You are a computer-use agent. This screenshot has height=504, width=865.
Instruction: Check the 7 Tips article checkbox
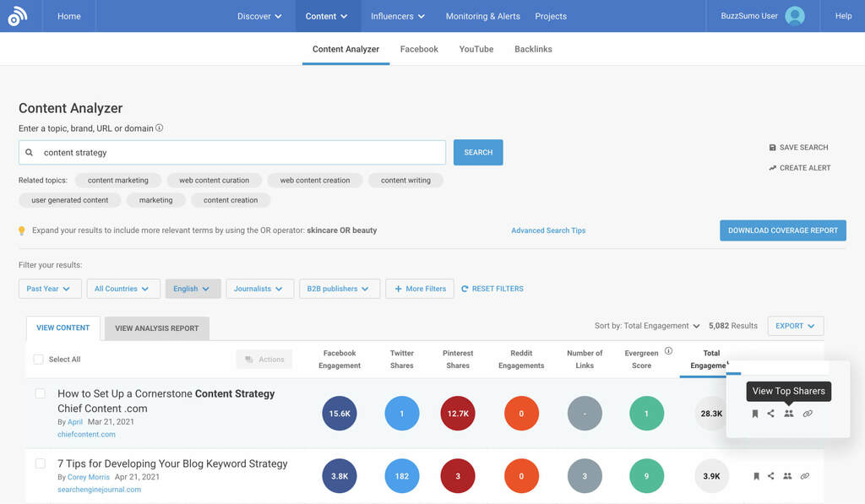(41, 463)
